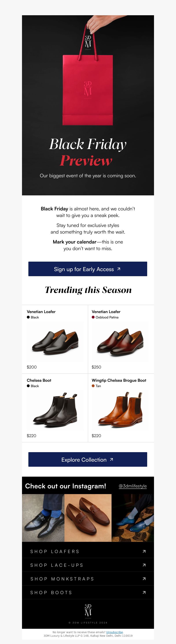Click the Tan color dot for Wingtip Boot

93,386
